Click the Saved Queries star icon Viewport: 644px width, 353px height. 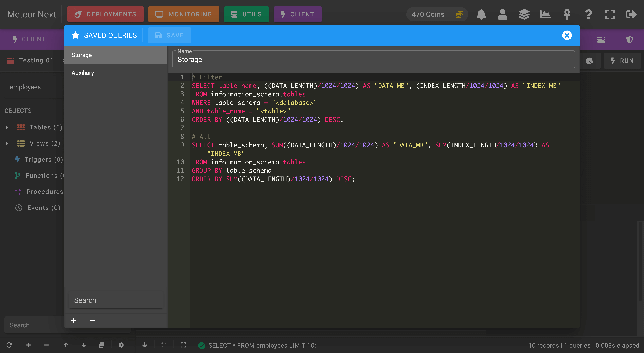[x=75, y=35]
